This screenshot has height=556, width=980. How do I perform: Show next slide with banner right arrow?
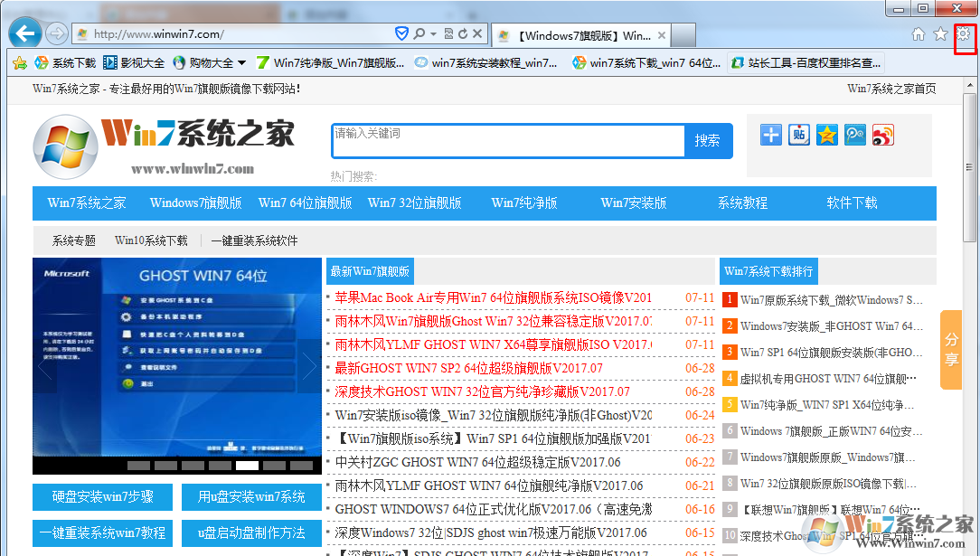310,365
